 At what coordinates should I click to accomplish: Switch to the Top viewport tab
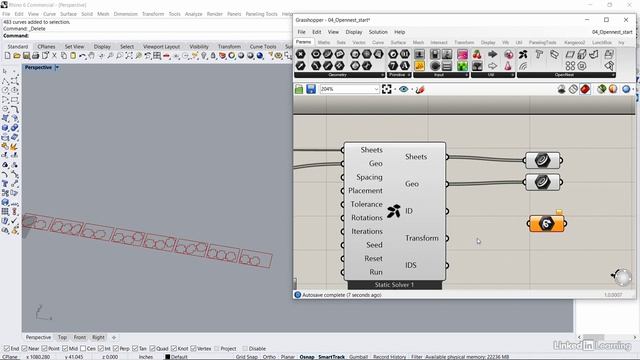pyautogui.click(x=62, y=338)
